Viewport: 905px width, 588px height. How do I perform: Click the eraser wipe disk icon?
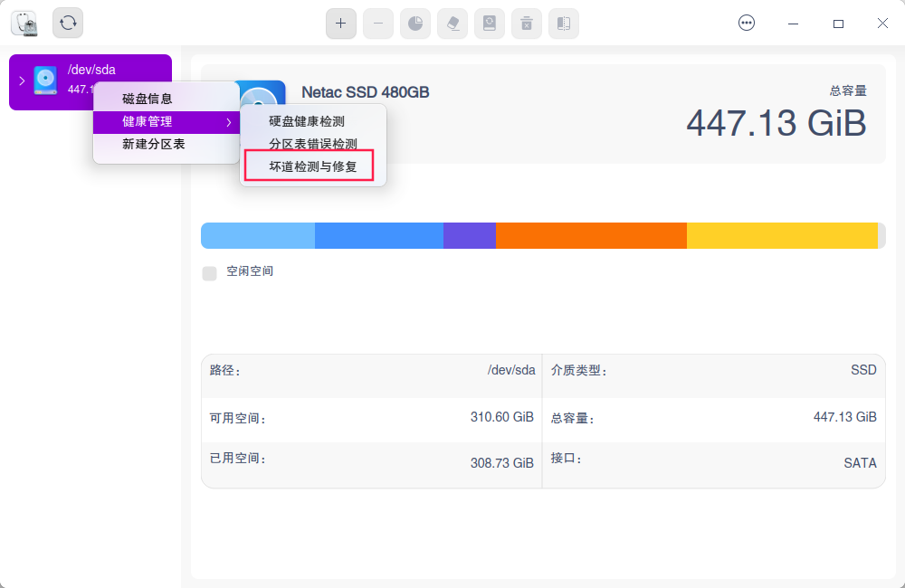tap(452, 24)
